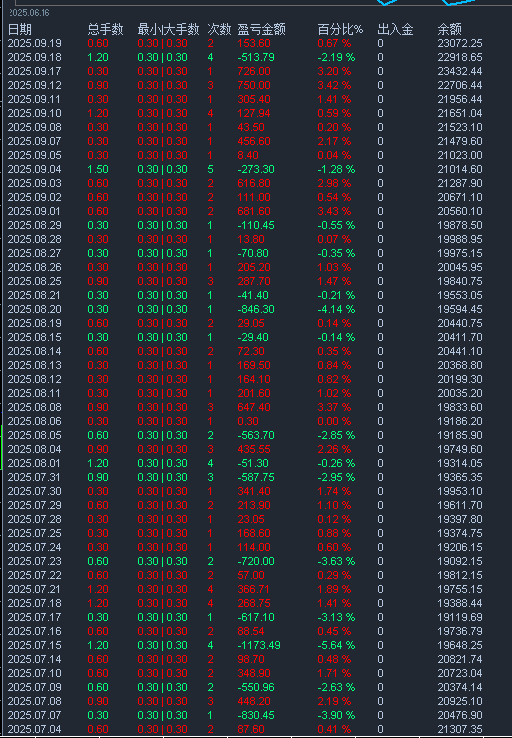Click the -4.14 % percentage cell

pos(336,309)
